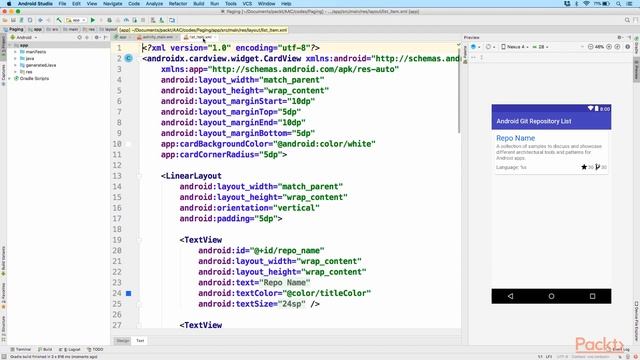
Task: Click the Apple menu logo
Action: pos(9,4)
